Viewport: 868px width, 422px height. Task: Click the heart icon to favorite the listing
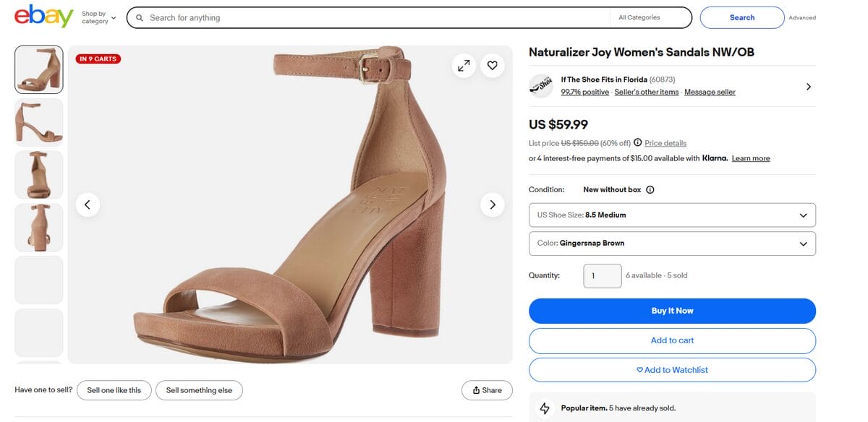493,65
